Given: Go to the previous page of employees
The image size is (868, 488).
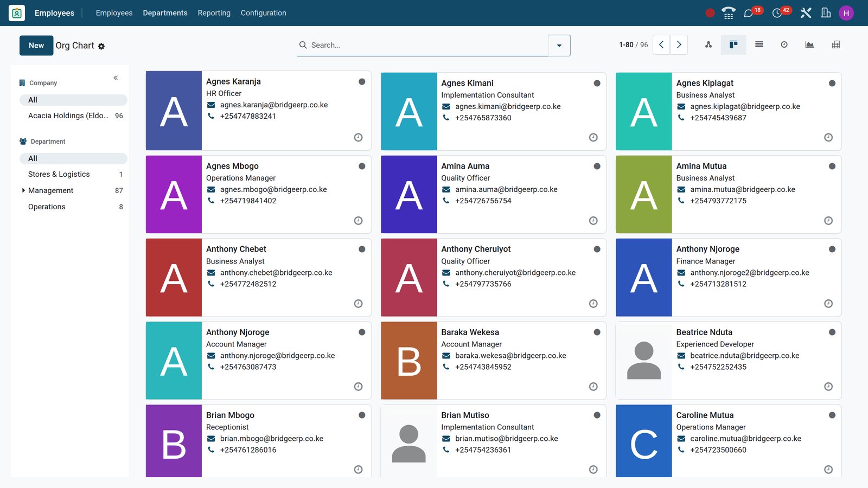Looking at the screenshot, I should pyautogui.click(x=661, y=45).
